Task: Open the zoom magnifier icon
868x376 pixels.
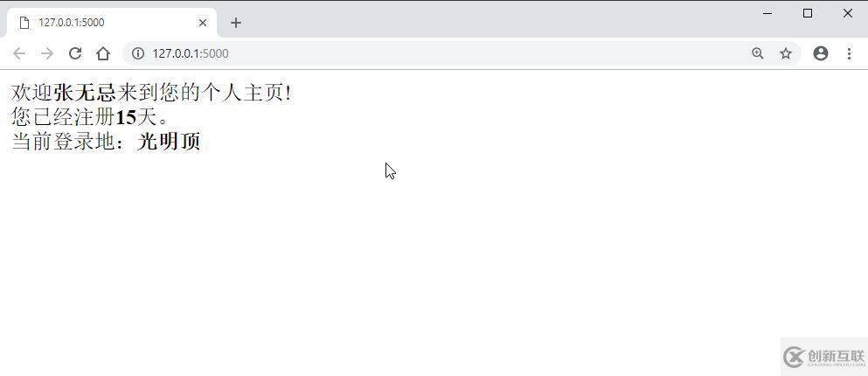Action: pos(757,53)
